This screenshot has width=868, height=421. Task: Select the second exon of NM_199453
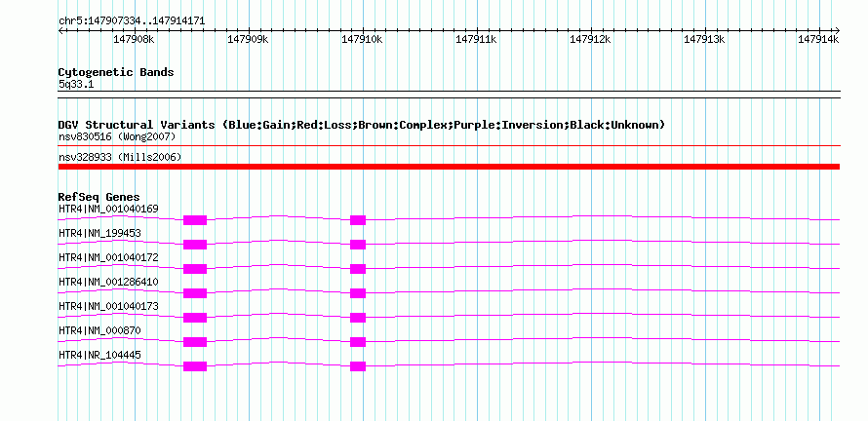[x=358, y=245]
